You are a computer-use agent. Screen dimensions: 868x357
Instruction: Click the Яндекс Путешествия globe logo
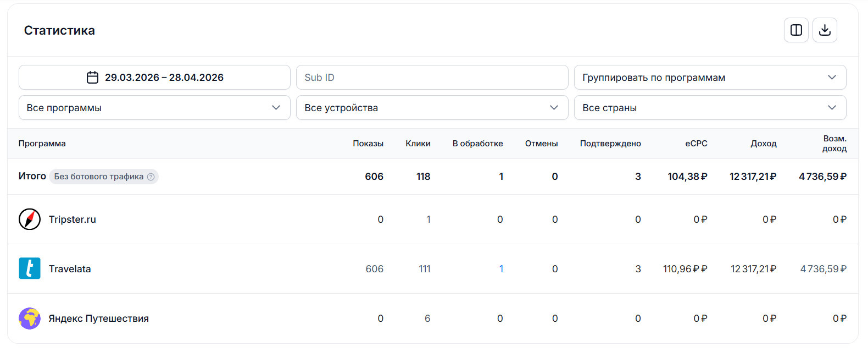30,318
